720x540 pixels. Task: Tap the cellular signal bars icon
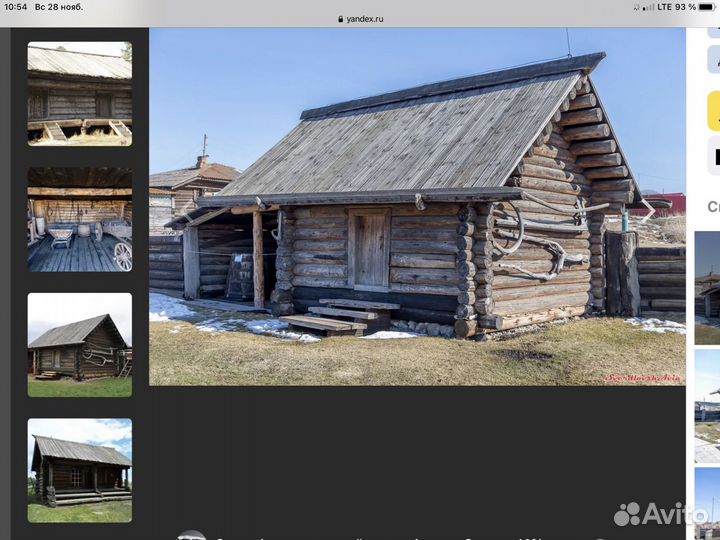pyautogui.click(x=650, y=7)
